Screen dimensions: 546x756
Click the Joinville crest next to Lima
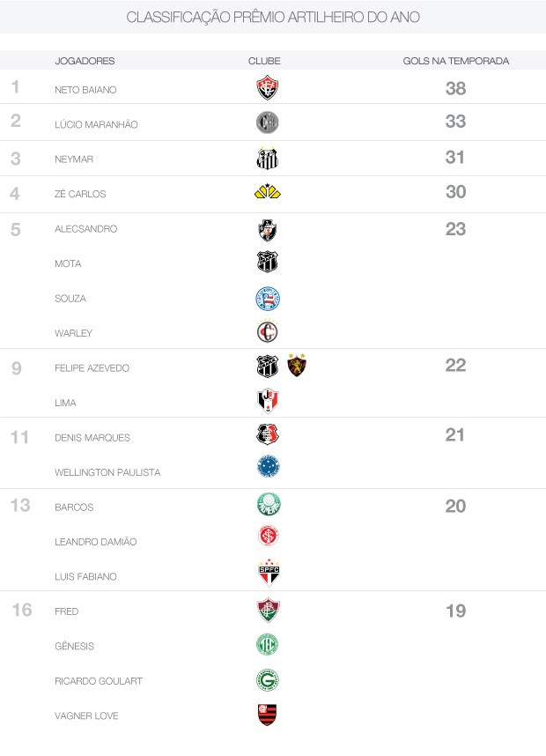pos(267,402)
